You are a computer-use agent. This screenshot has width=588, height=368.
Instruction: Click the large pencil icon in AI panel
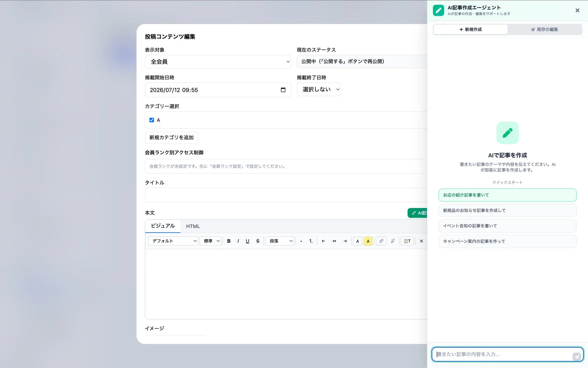click(507, 133)
